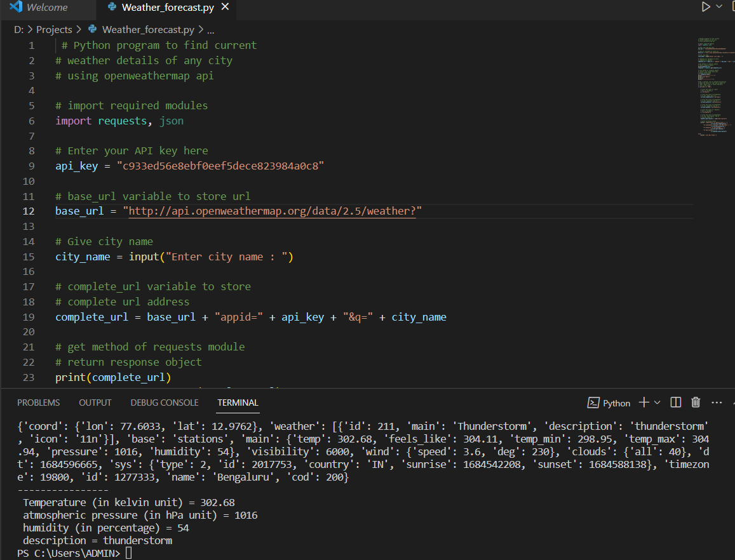Click the 'description = thunderstorm' terminal line

point(97,540)
